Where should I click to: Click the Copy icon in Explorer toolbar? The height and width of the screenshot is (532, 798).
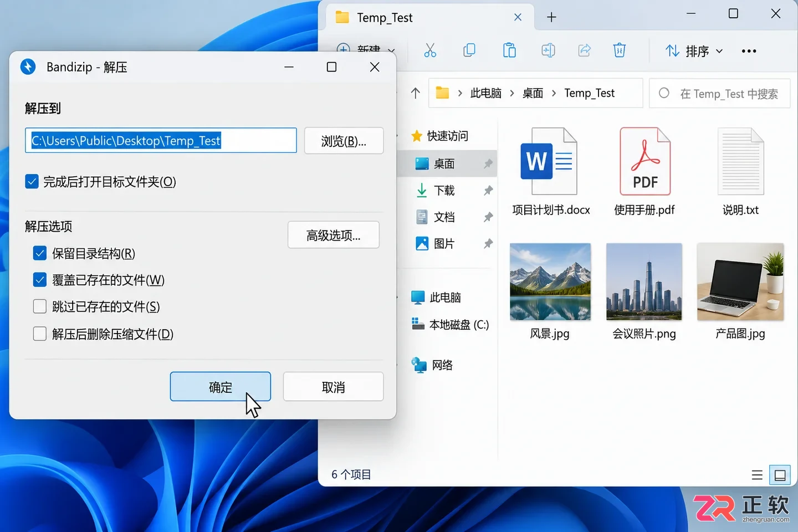469,50
